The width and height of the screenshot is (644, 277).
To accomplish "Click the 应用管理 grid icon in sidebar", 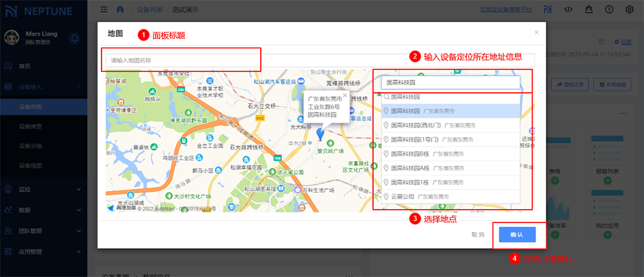I will (x=8, y=251).
